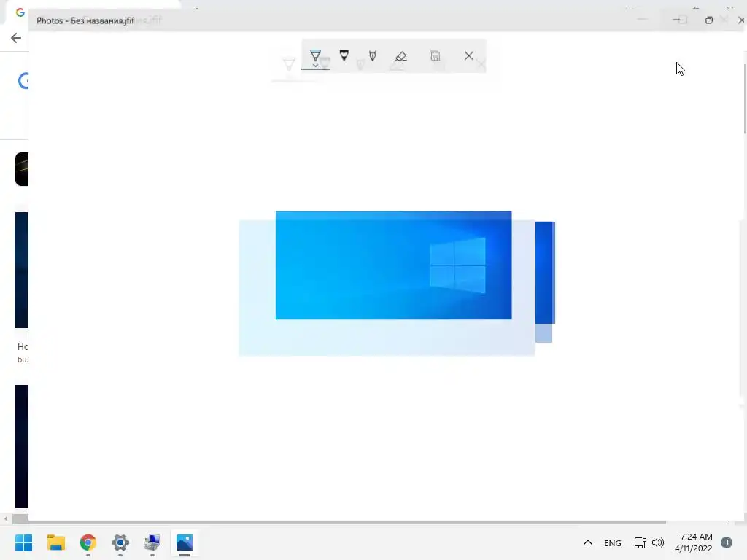Click the Windows wallpaper image in Photos
747x560 pixels.
393,265
